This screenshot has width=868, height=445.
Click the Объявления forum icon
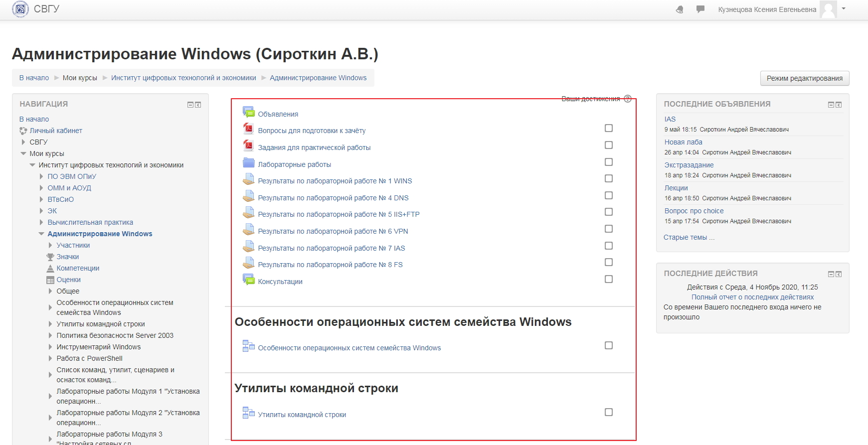248,113
